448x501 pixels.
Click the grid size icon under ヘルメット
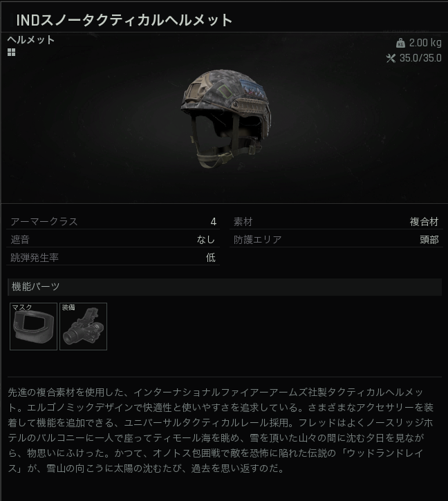tap(11, 52)
